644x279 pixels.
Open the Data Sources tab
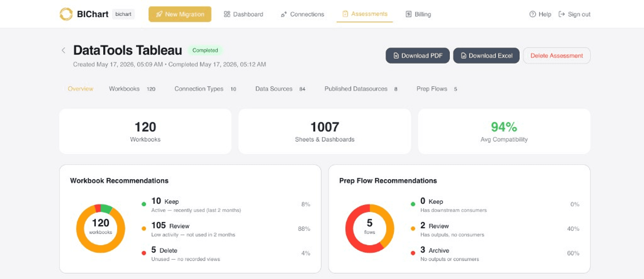pos(280,89)
